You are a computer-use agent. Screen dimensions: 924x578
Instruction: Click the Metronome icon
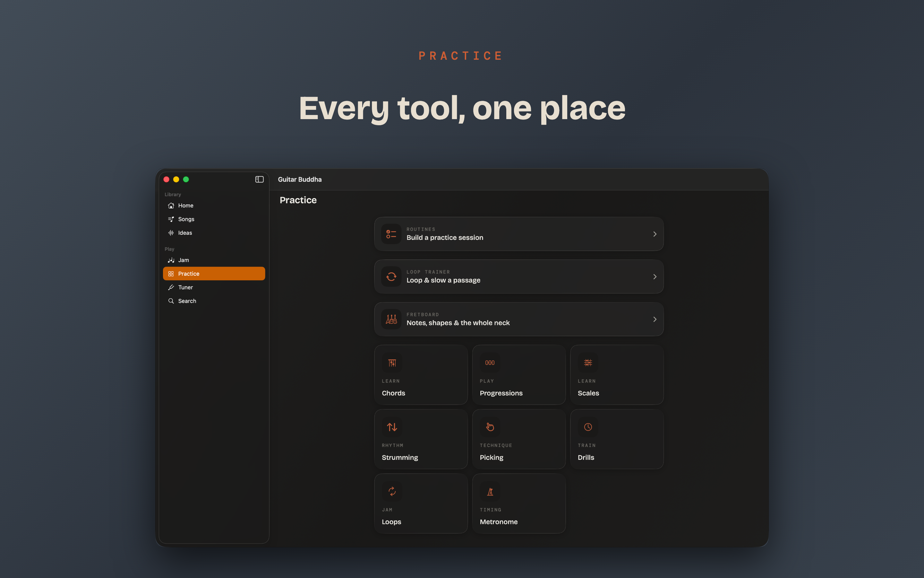pyautogui.click(x=490, y=491)
